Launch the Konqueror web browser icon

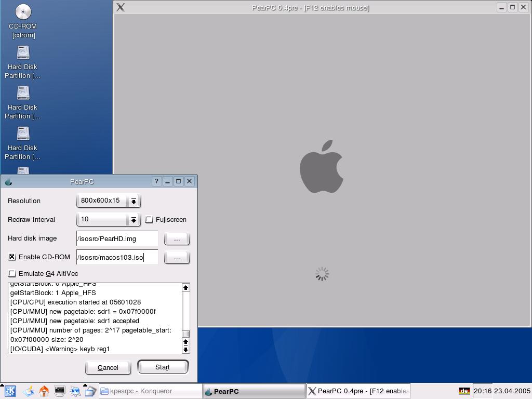tap(75, 391)
